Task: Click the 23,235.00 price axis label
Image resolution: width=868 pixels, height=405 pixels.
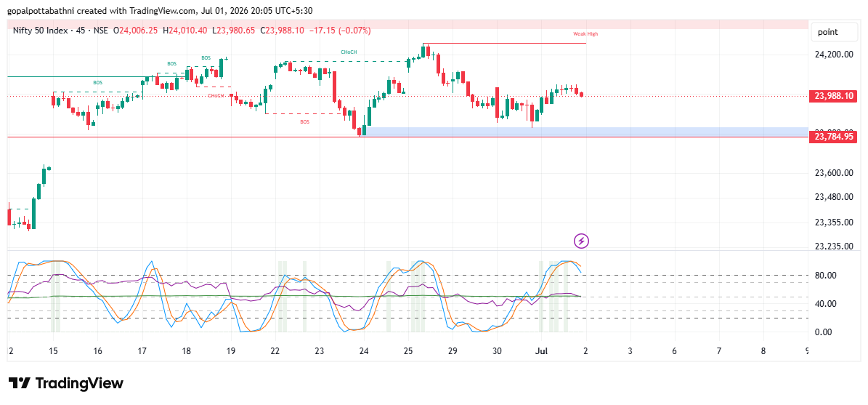Action: click(x=835, y=246)
